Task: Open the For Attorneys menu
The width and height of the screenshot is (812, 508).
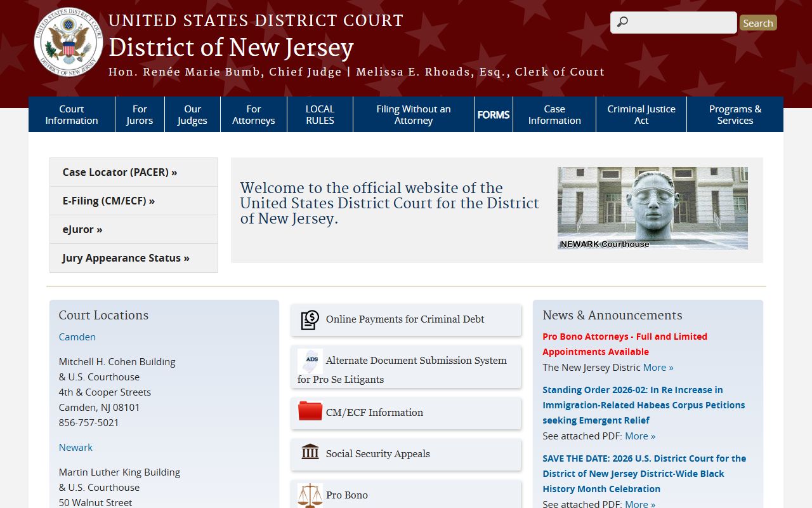Action: (x=254, y=114)
